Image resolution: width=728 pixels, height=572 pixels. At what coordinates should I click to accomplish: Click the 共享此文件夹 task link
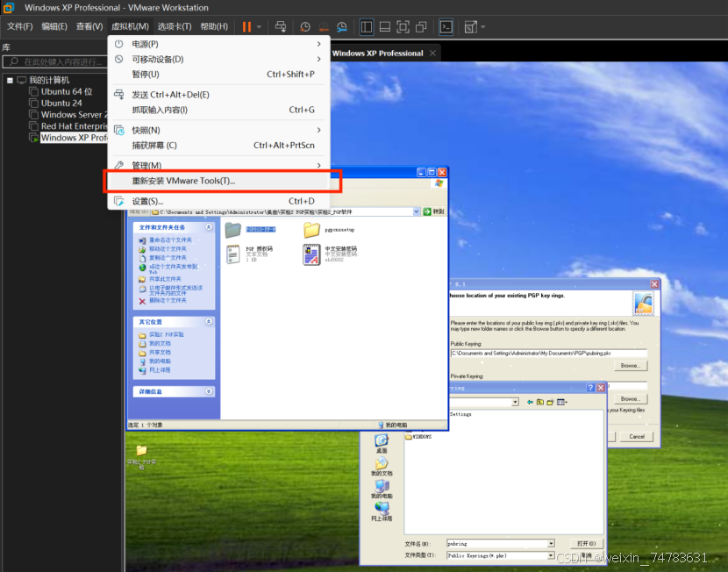coord(165,279)
